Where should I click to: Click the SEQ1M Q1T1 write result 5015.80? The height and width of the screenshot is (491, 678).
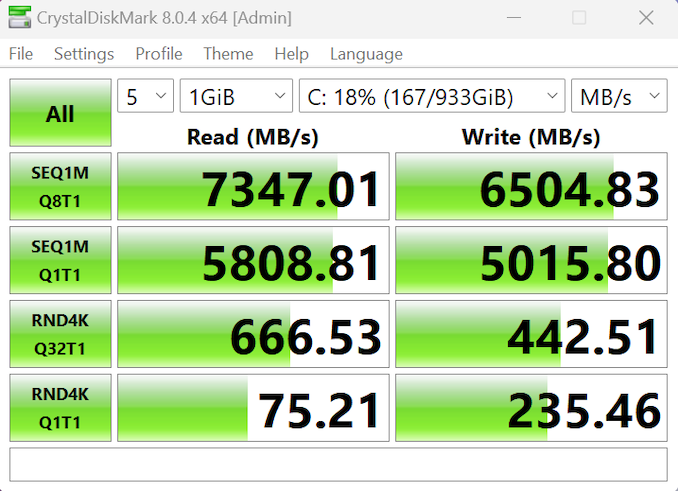[531, 260]
